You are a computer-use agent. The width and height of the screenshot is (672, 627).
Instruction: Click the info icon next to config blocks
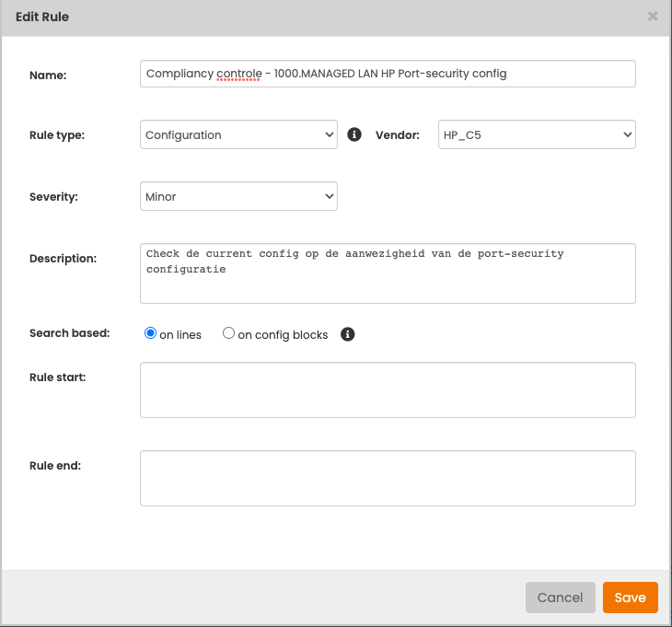point(348,334)
